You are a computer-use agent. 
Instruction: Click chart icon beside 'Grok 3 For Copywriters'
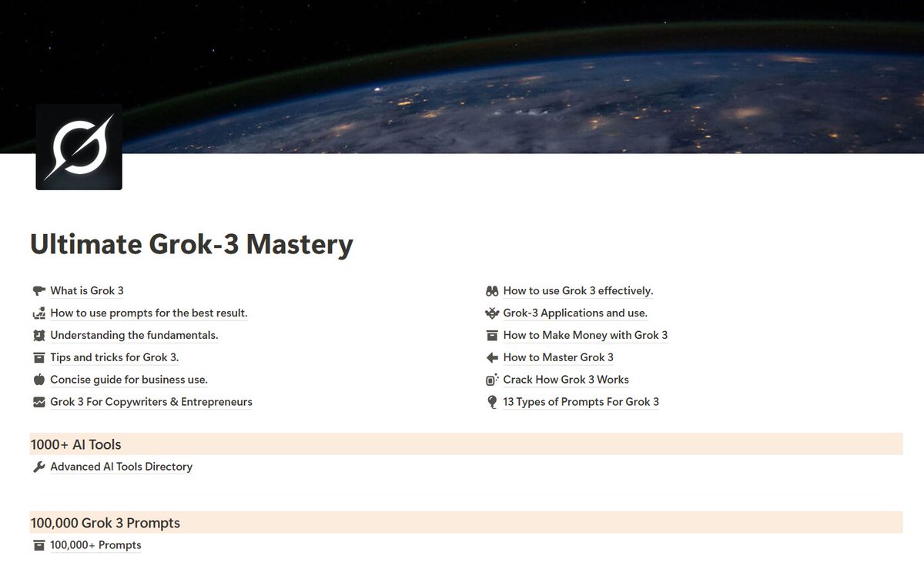[39, 402]
